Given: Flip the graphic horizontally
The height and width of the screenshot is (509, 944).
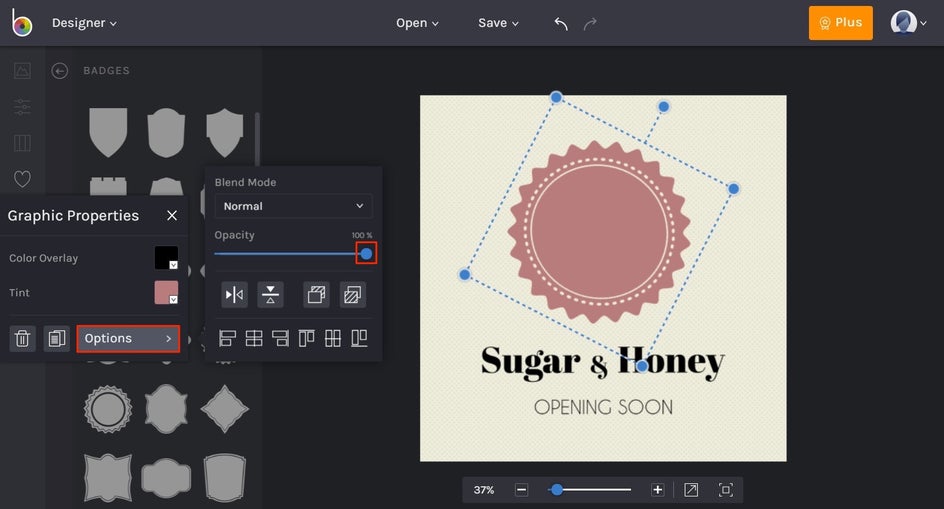Looking at the screenshot, I should click(234, 295).
